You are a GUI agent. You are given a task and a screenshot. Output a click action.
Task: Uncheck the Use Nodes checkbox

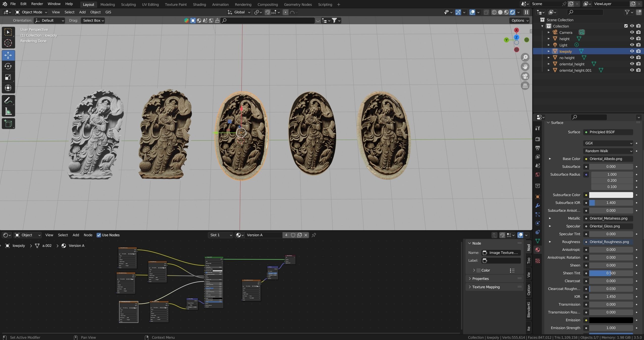point(99,235)
